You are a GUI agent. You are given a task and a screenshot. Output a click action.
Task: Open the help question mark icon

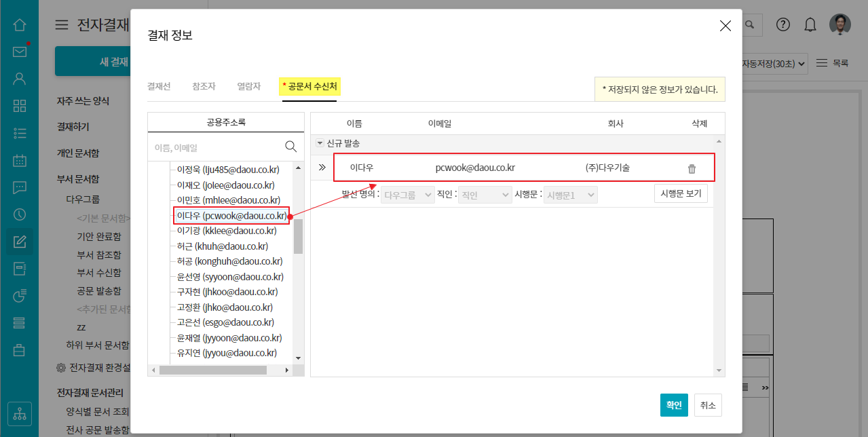783,25
